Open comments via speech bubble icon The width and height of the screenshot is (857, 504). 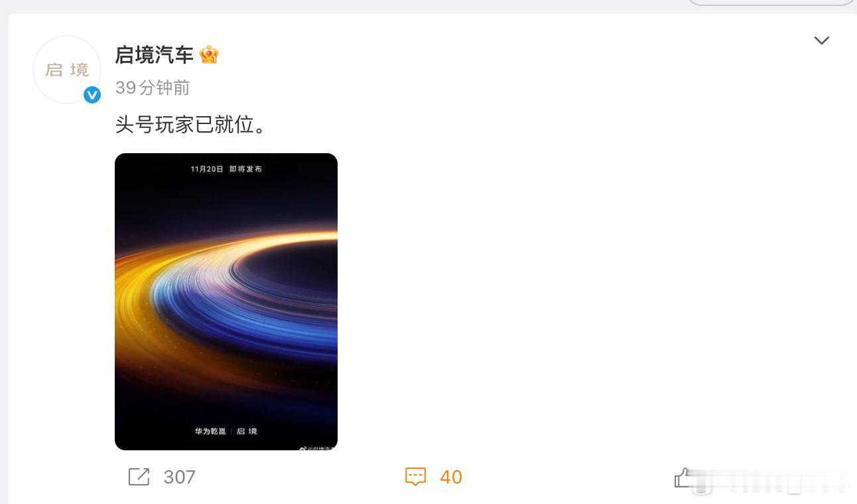[415, 477]
